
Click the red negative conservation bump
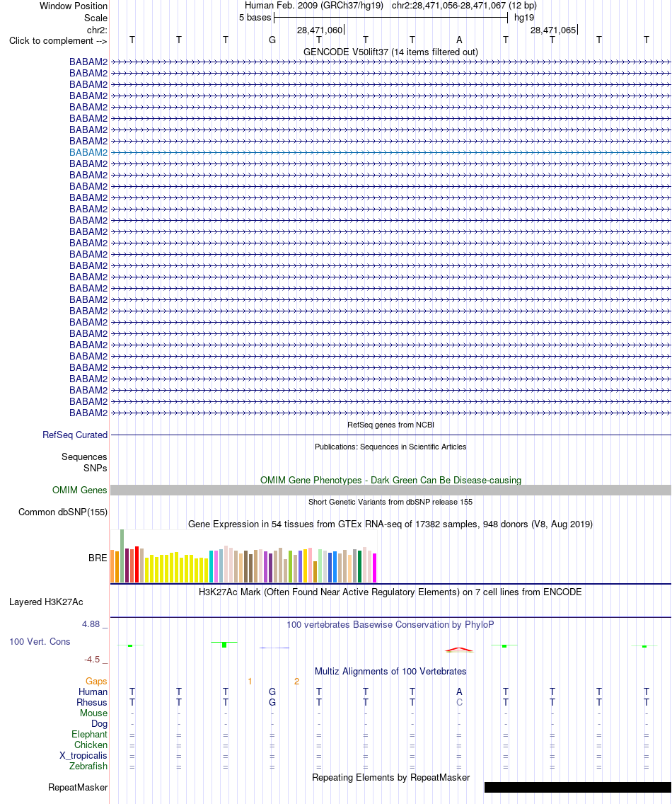pos(459,650)
